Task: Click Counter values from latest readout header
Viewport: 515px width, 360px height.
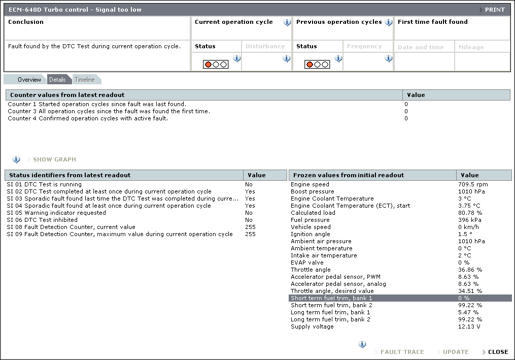Action: pyautogui.click(x=204, y=95)
